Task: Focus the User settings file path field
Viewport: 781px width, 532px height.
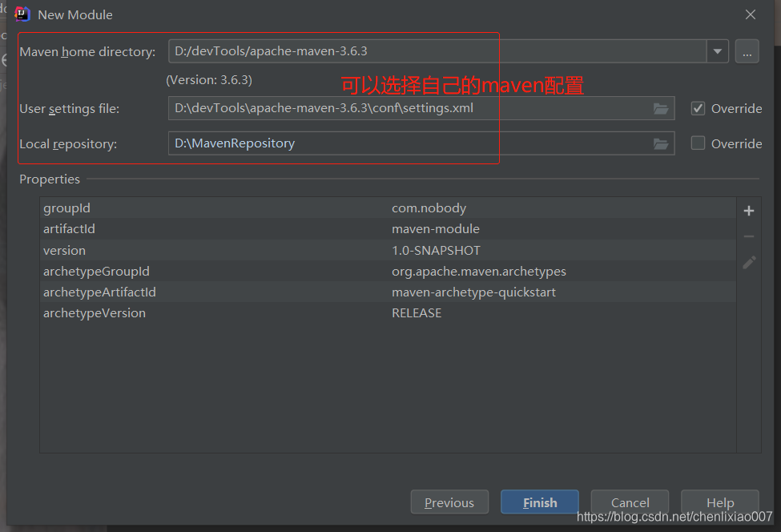Action: [421, 109]
